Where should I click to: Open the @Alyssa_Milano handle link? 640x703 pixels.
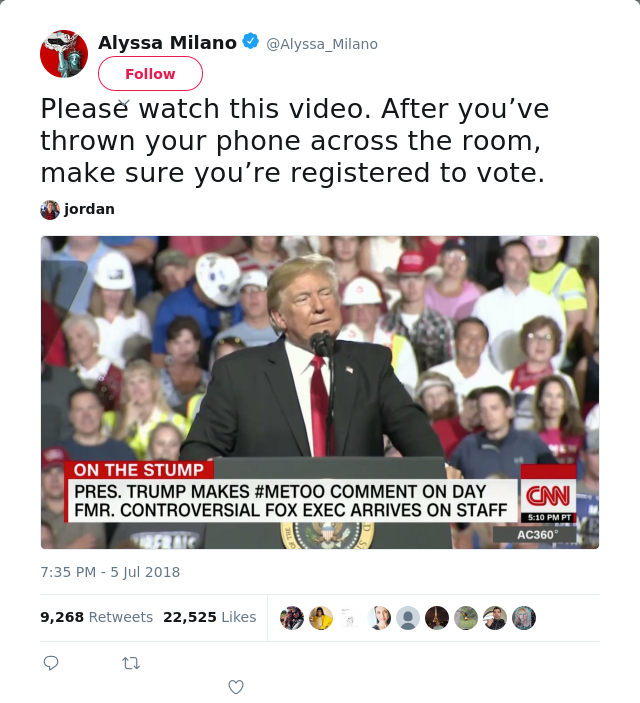click(x=322, y=44)
